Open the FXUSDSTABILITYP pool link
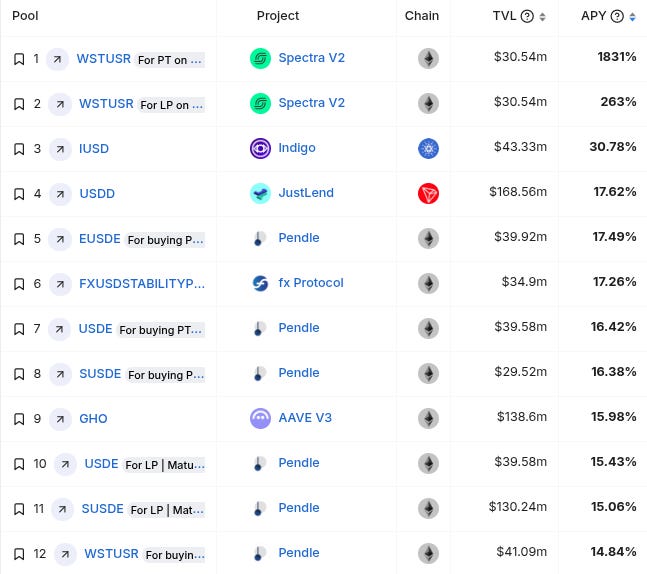The image size is (647, 574). (142, 283)
